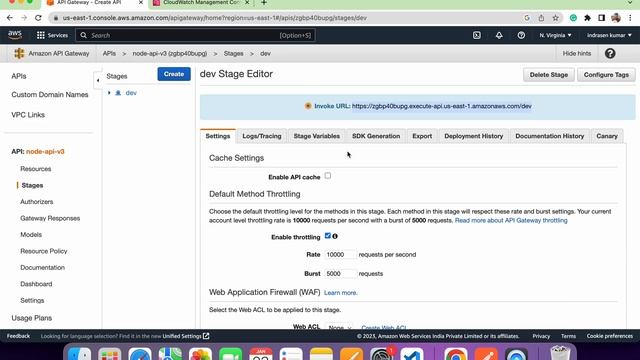The height and width of the screenshot is (360, 640).
Task: Open System Settings from the dock
Action: point(381,354)
